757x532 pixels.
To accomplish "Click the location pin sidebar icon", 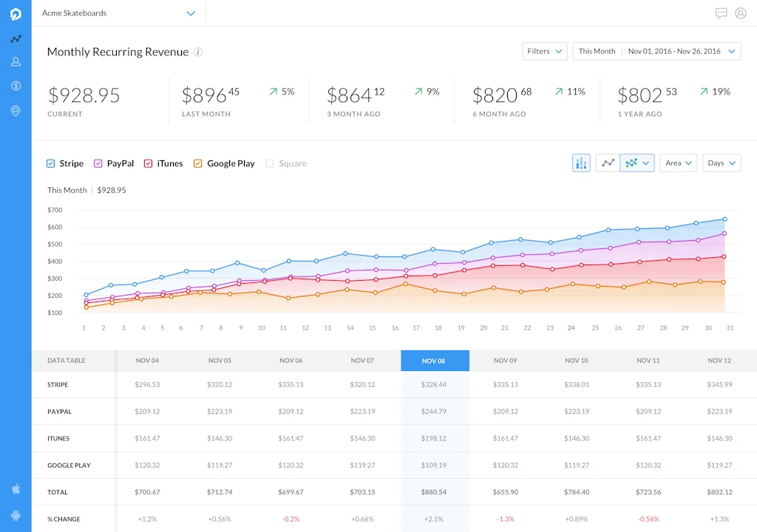I will (x=16, y=111).
